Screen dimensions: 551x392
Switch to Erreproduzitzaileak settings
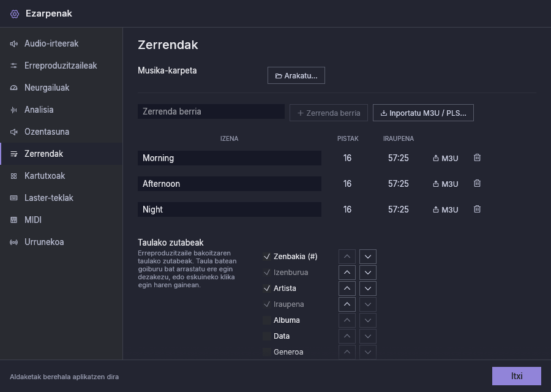tap(61, 66)
